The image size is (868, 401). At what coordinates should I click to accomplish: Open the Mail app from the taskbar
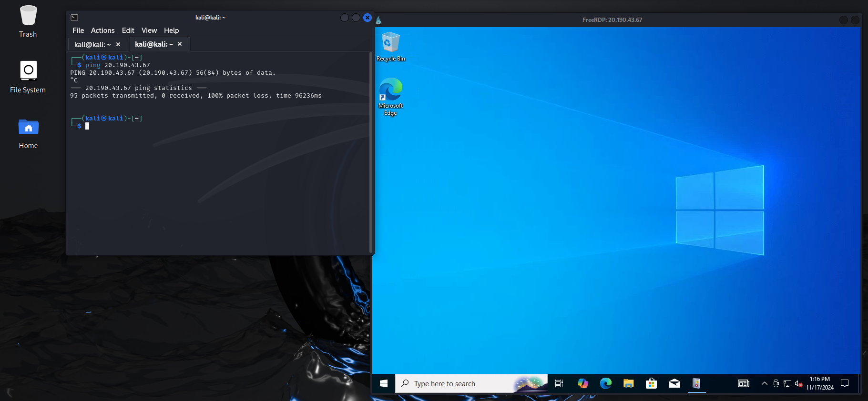click(674, 383)
